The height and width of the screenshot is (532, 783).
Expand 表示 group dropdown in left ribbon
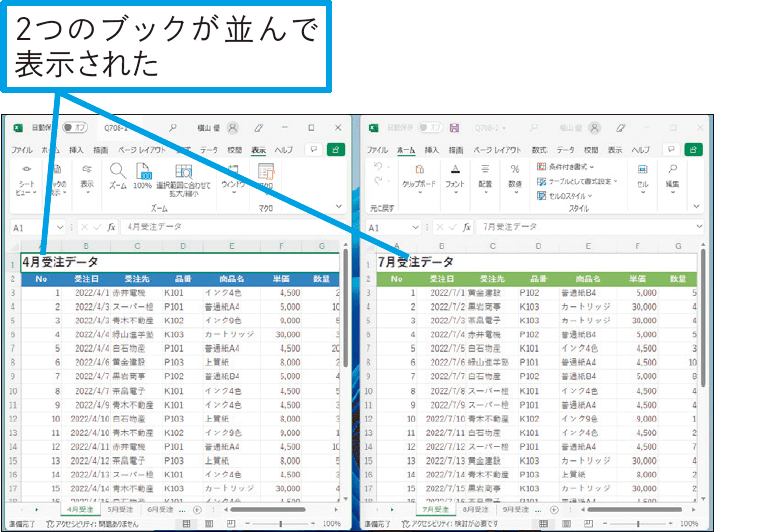[x=87, y=181]
